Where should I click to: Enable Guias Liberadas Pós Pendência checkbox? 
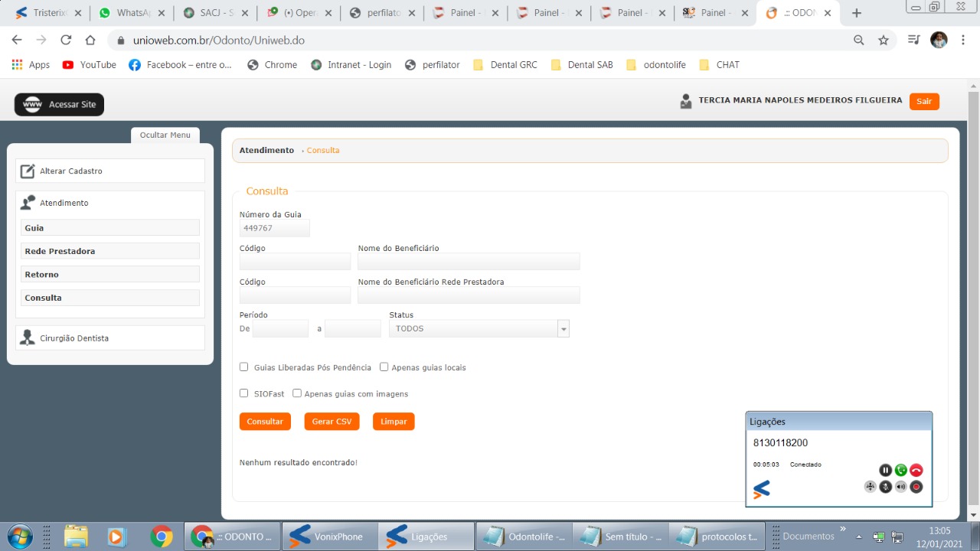(244, 367)
